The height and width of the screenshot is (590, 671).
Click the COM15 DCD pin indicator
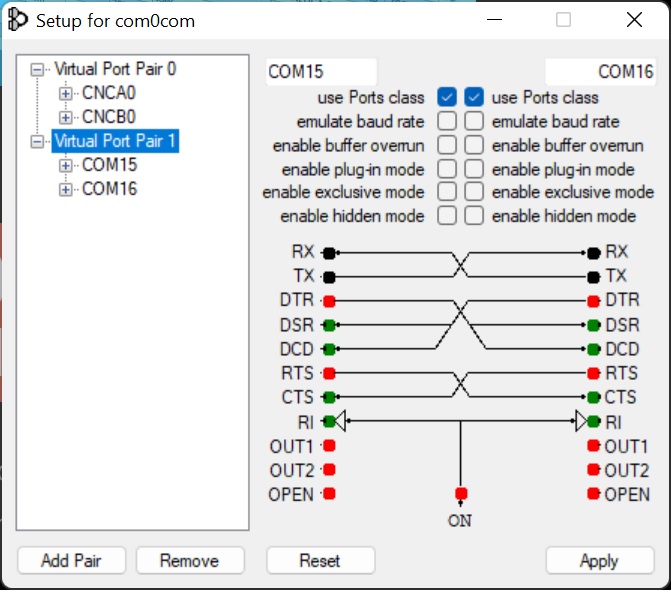[x=329, y=349]
